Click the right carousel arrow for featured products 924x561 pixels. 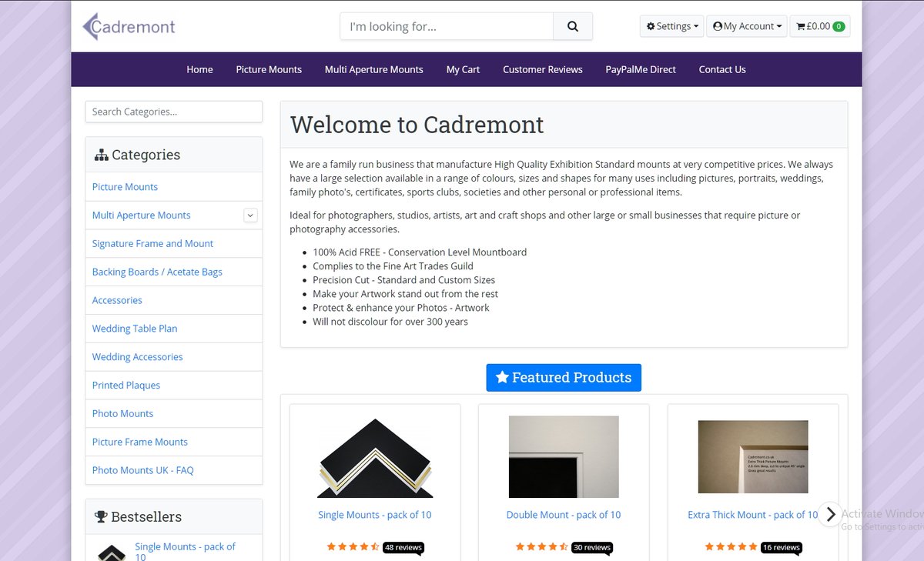pyautogui.click(x=830, y=514)
